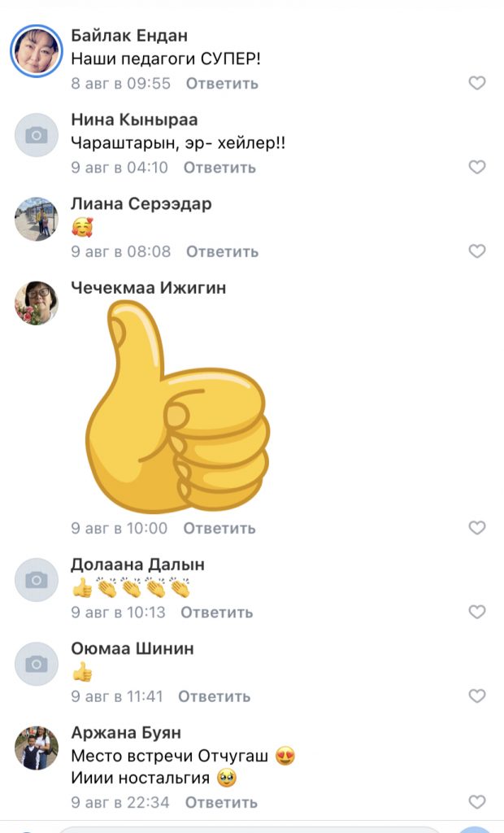
Task: Reply to Байлак Ендан's comment
Action: coord(222,84)
